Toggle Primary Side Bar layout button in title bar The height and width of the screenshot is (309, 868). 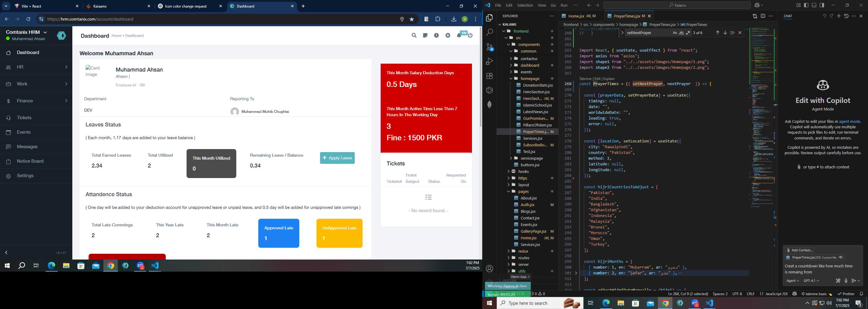tap(806, 5)
